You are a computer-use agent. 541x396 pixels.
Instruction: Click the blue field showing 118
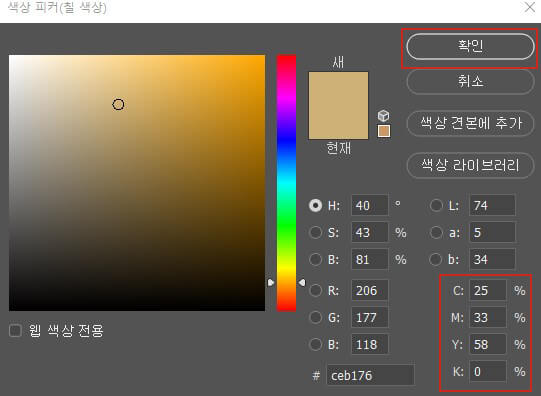(x=370, y=344)
